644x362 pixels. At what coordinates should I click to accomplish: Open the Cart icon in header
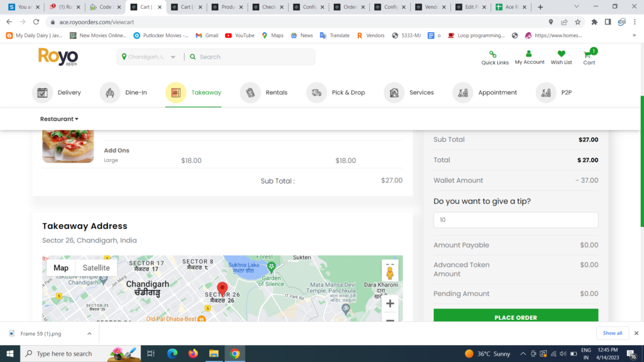point(589,55)
